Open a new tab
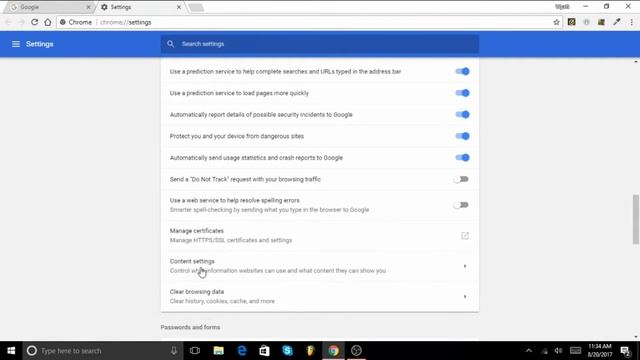Image resolution: width=640 pixels, height=360 pixels. (x=196, y=7)
